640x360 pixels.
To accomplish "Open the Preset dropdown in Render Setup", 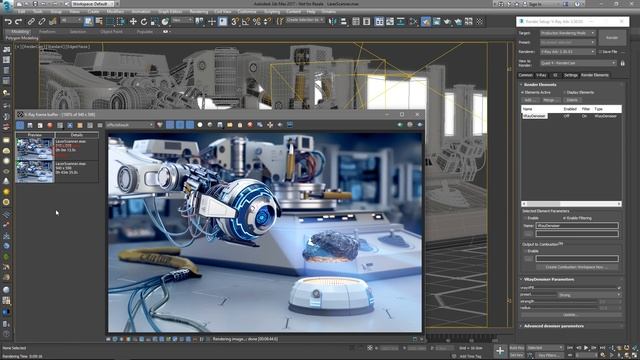I will pyautogui.click(x=568, y=42).
